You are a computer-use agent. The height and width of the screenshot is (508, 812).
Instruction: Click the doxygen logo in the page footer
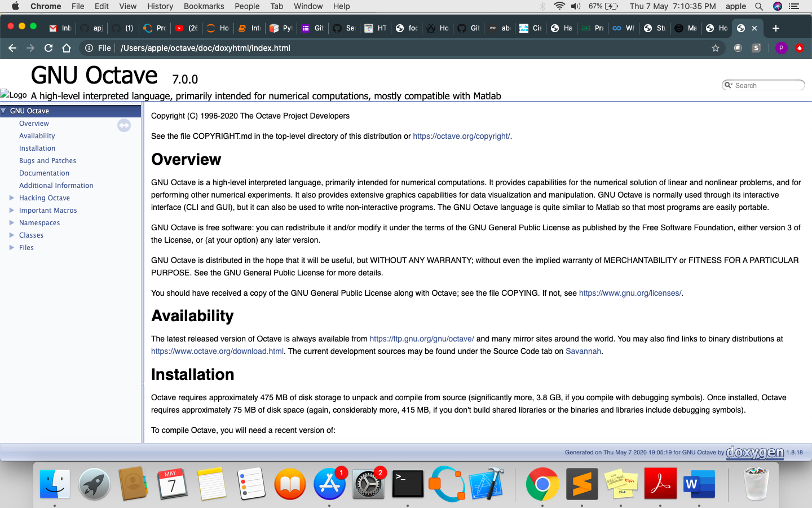point(755,452)
